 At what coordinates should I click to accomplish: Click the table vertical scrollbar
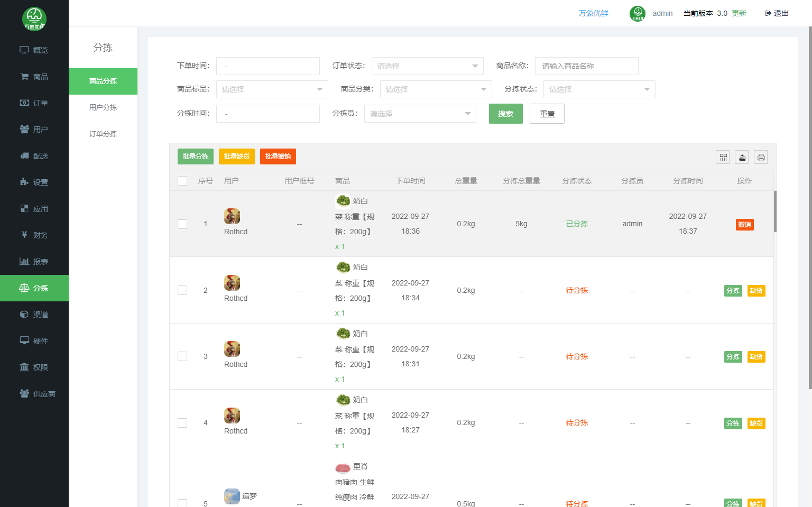(775, 211)
